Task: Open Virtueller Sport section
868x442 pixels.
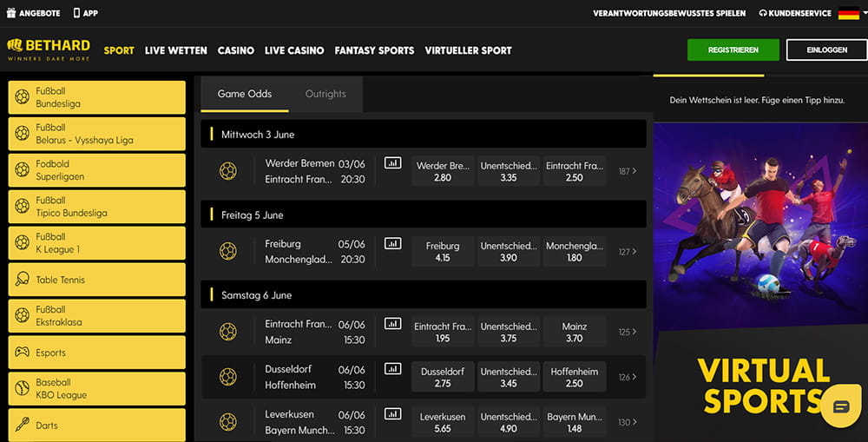Action: [469, 50]
